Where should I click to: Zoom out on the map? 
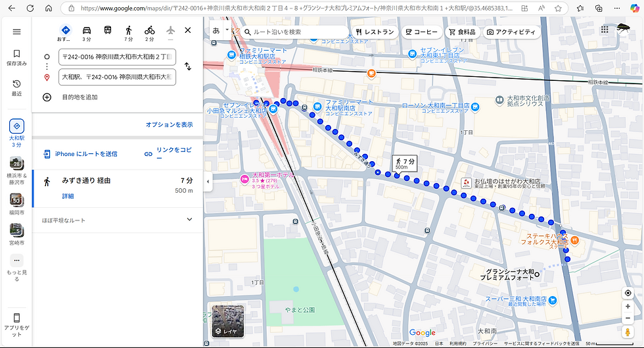(628, 318)
